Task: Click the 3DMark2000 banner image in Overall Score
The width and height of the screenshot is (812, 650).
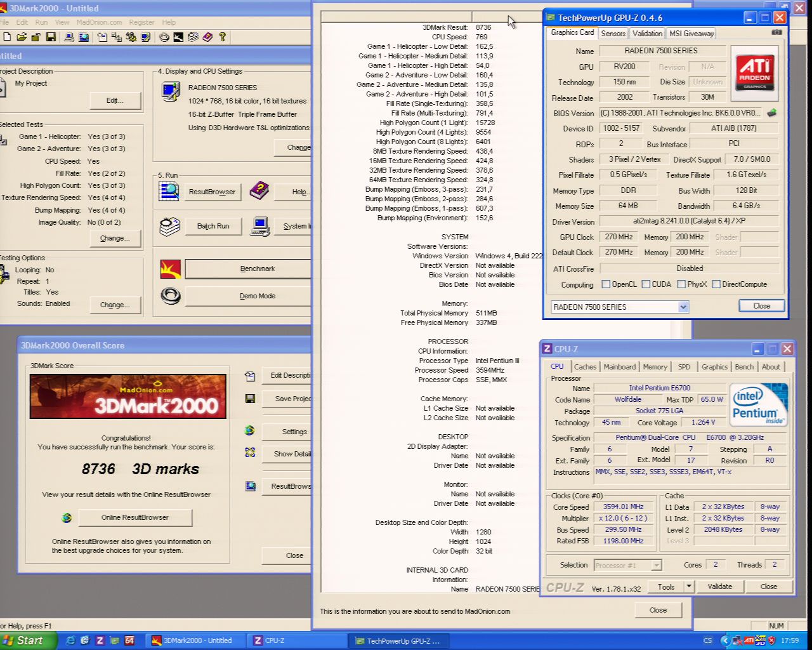Action: 128,397
